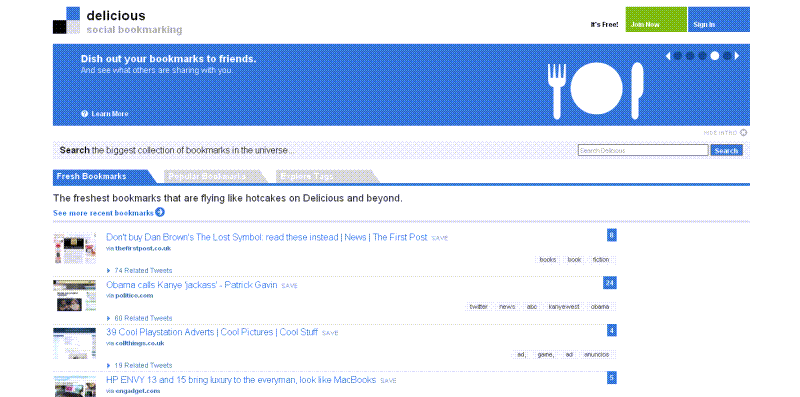
Task: Open thumbnail of Obama Kanye bookmark
Action: click(x=74, y=295)
